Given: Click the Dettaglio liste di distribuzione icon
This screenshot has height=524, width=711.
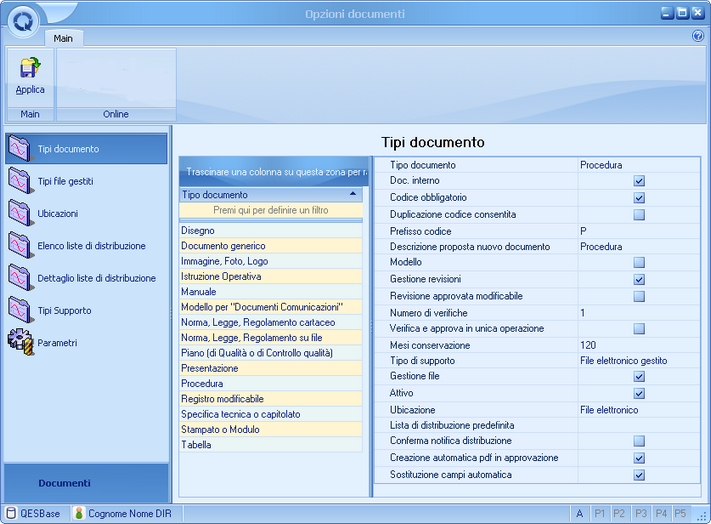Looking at the screenshot, I should pos(19,277).
